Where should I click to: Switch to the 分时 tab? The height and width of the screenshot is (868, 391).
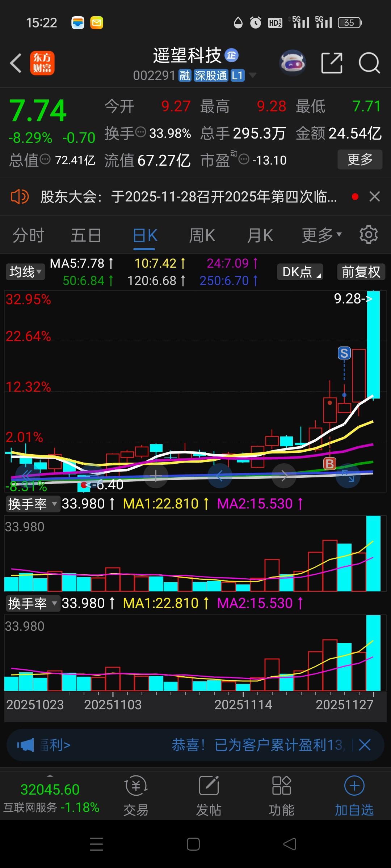tap(28, 235)
